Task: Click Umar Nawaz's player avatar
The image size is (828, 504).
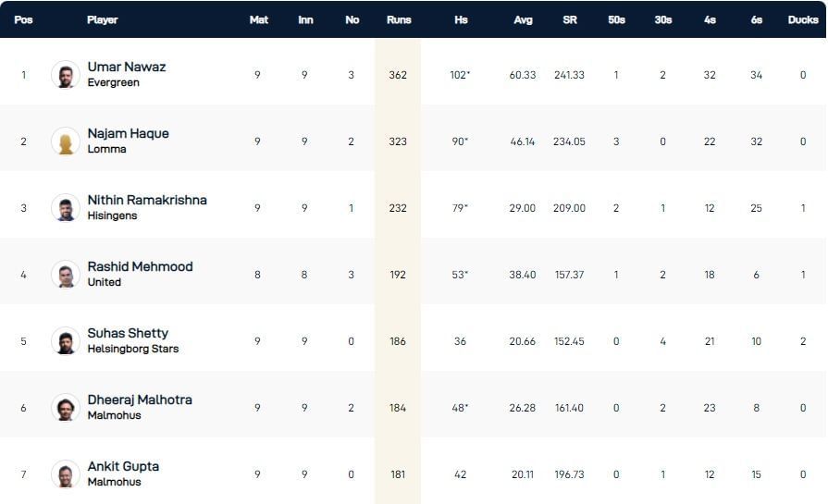Action: [66, 75]
